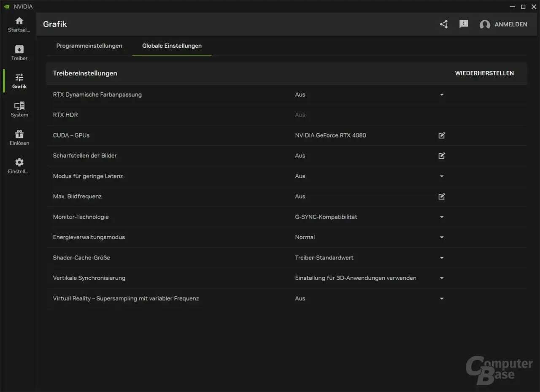Click the Monitor-Technologie label
Viewport: 540px width, 392px height.
(81, 217)
